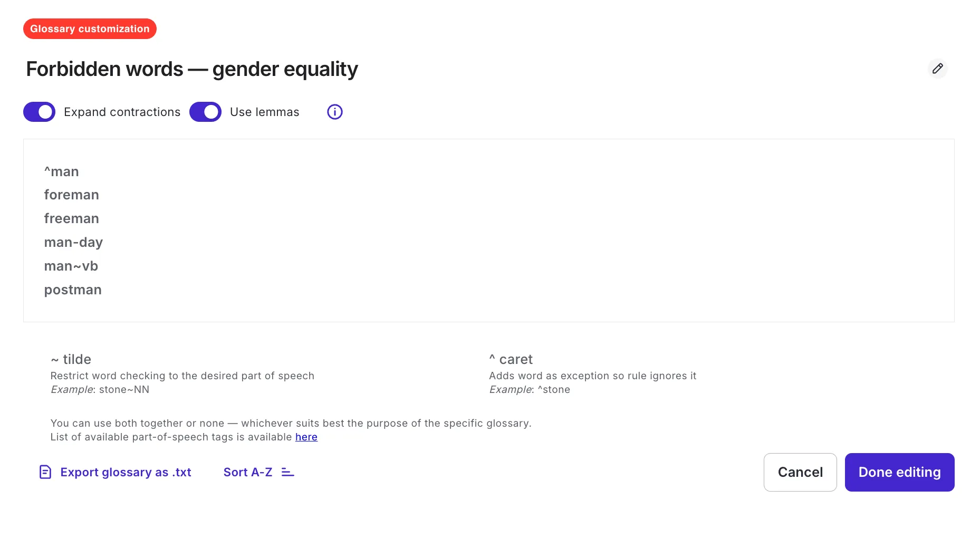Click the Glossary customization badge
Image resolution: width=980 pixels, height=538 pixels.
(x=90, y=28)
